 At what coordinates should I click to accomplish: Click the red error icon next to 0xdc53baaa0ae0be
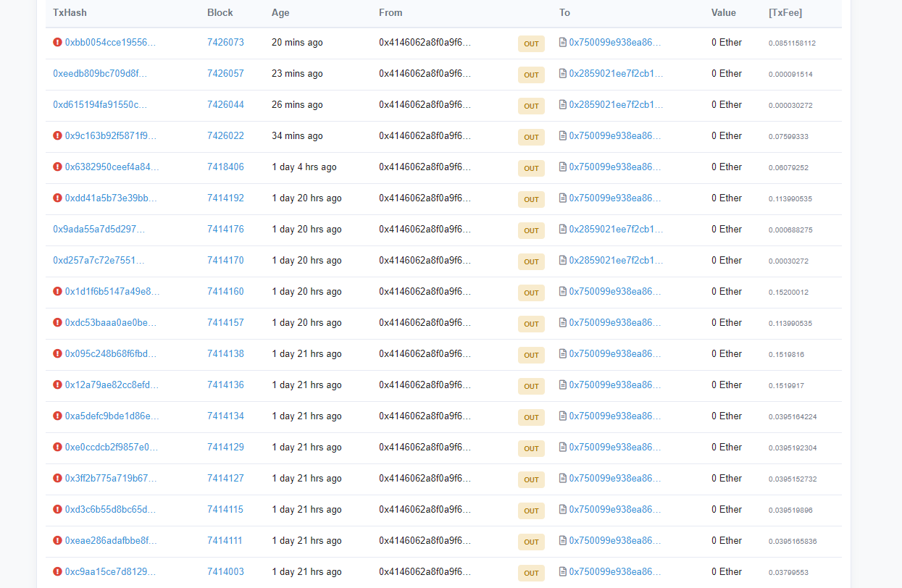click(58, 322)
